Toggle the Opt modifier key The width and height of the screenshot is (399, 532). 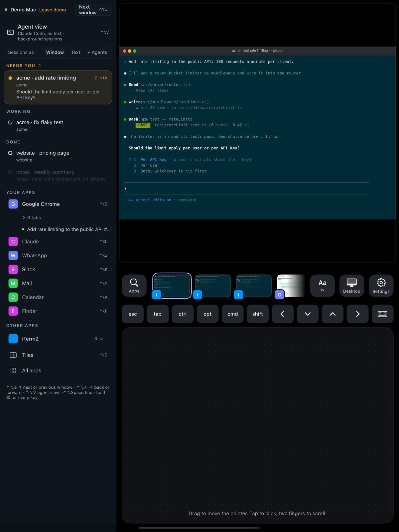coord(207,314)
